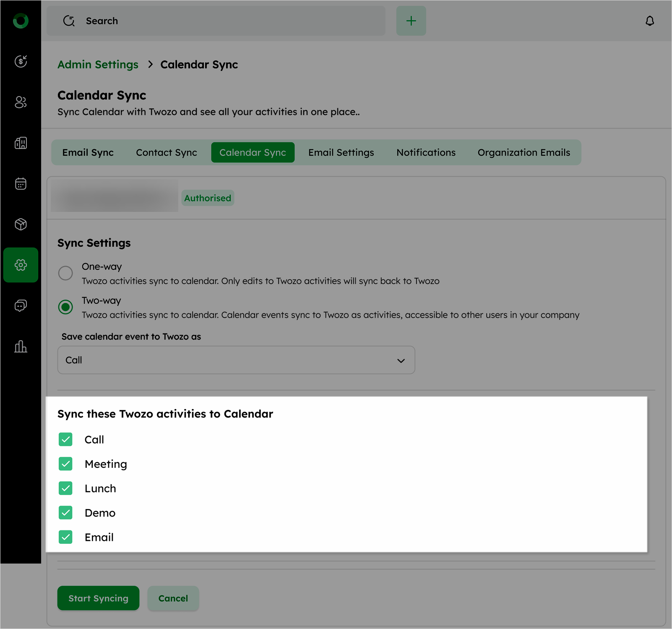Open the notifications bell icon
672x629 pixels.
(x=650, y=21)
